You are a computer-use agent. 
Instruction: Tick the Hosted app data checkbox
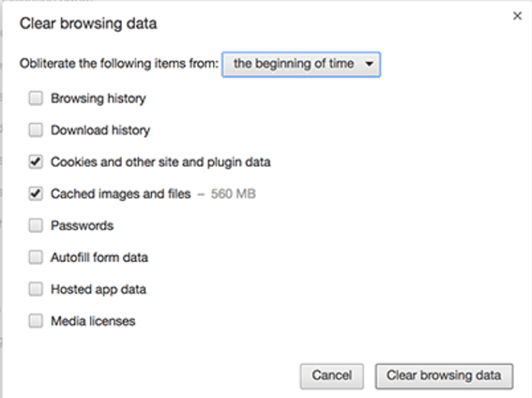coord(35,289)
